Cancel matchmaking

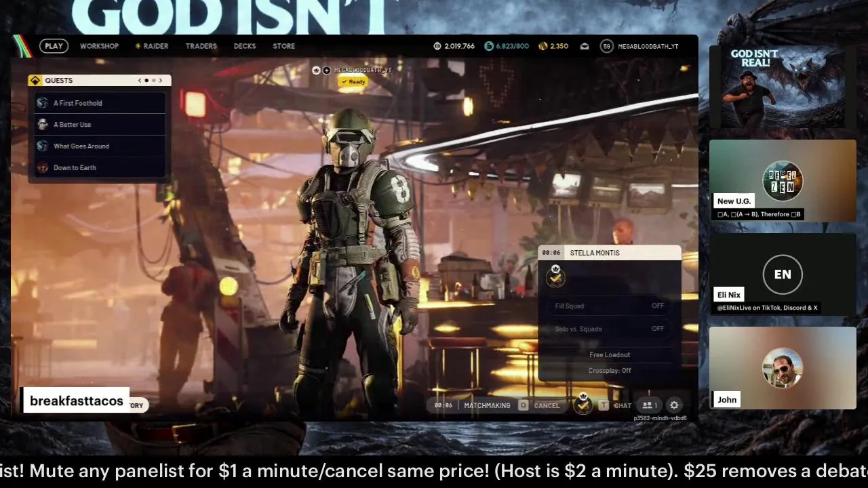click(x=547, y=405)
